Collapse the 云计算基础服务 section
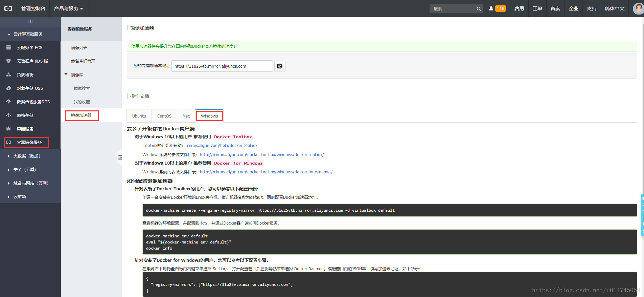Screen dimensions: 644x297 click(x=30, y=34)
